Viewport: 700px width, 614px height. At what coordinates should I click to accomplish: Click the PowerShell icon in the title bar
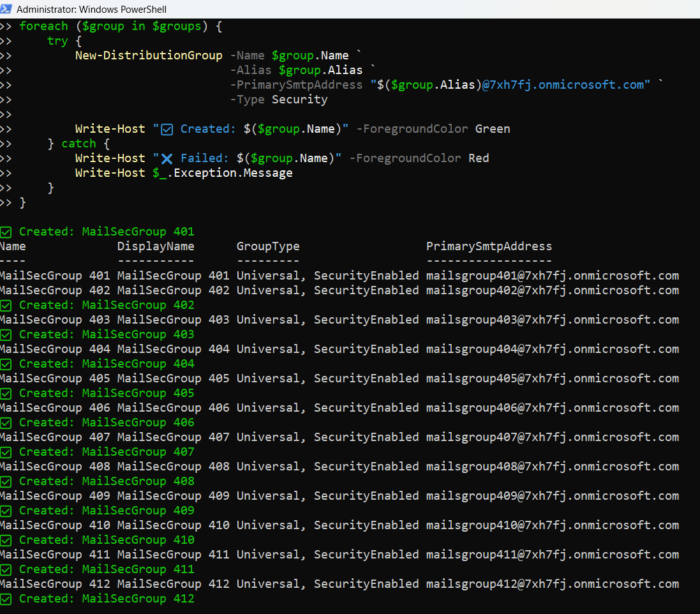[x=6, y=9]
